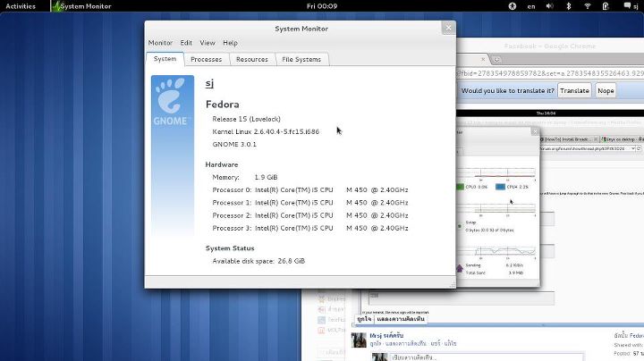This screenshot has width=644, height=361.
Task: Click the 'Kernel Linux 2.6.40.4-5.fc15.i686' line
Action: pos(266,131)
